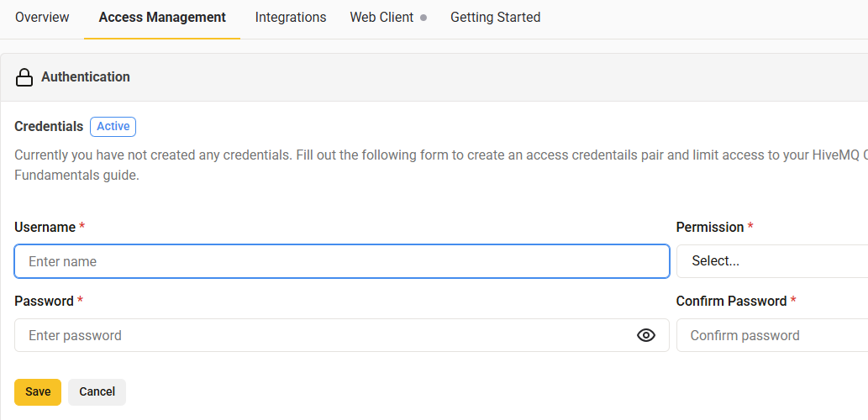
Task: Click into the 'Enter password' field
Action: click(324, 335)
